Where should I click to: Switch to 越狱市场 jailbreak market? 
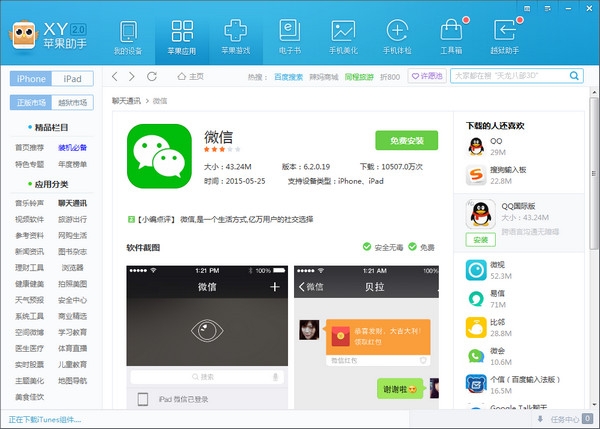coord(73,102)
